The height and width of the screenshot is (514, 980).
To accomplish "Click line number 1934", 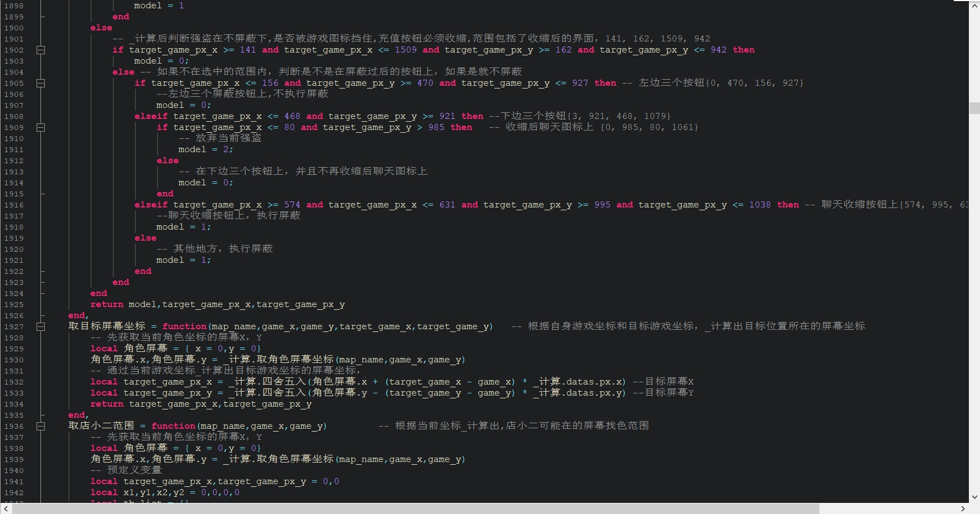I will [14, 404].
